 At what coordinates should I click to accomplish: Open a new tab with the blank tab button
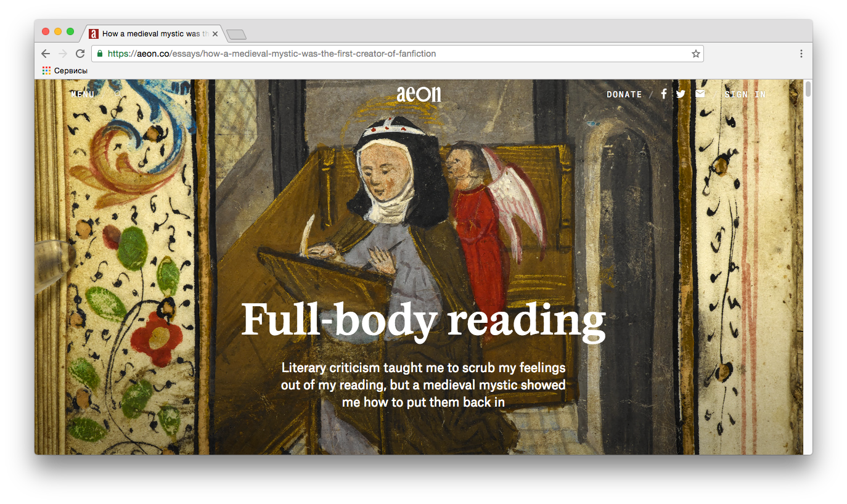[x=236, y=35]
